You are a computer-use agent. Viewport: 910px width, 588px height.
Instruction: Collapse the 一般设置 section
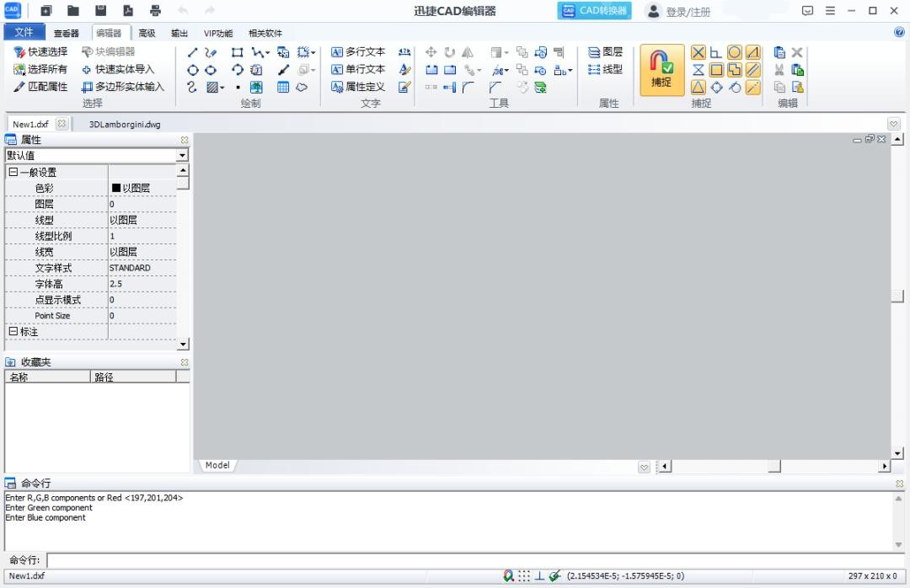tap(13, 173)
